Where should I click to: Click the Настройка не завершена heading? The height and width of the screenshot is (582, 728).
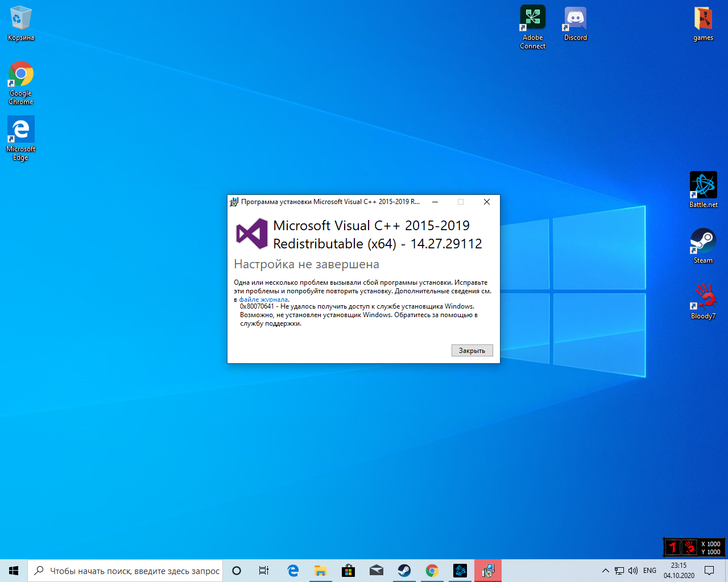(x=307, y=264)
